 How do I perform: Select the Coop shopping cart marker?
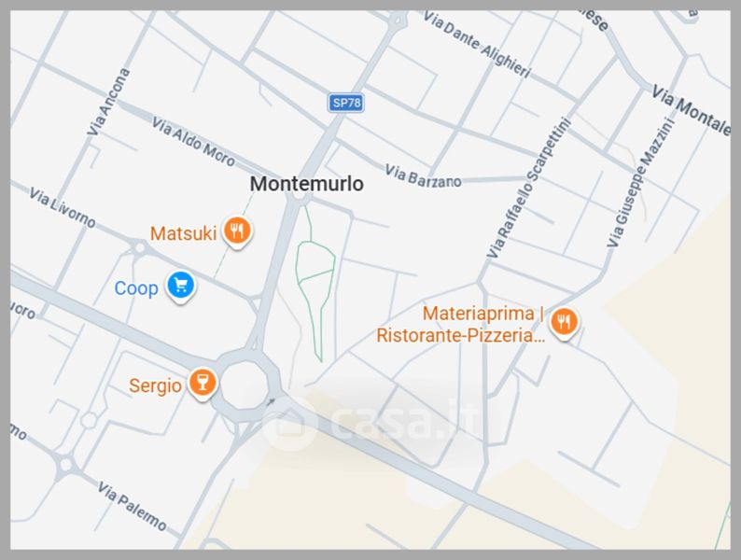point(181,286)
